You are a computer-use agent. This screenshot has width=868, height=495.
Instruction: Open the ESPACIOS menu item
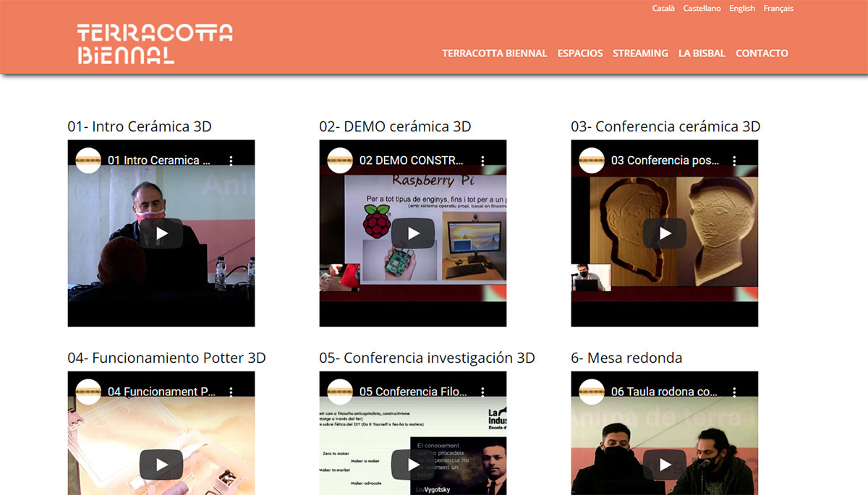click(580, 53)
